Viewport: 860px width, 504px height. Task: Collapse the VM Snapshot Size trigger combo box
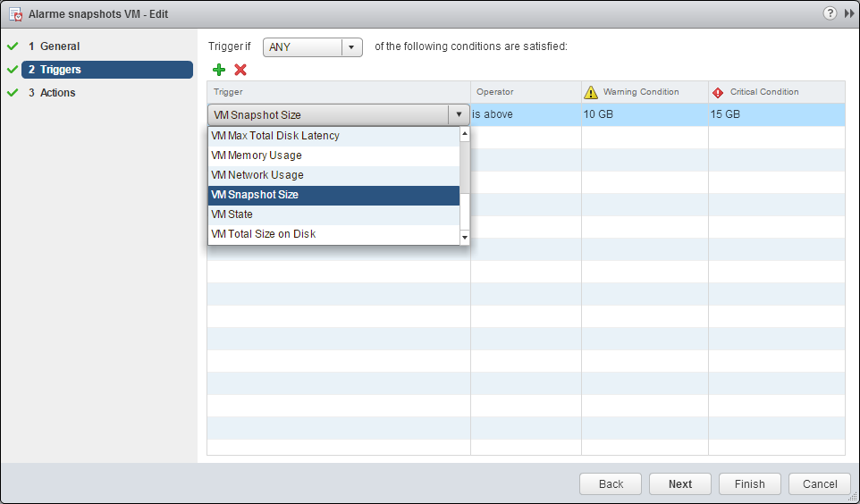[x=459, y=114]
